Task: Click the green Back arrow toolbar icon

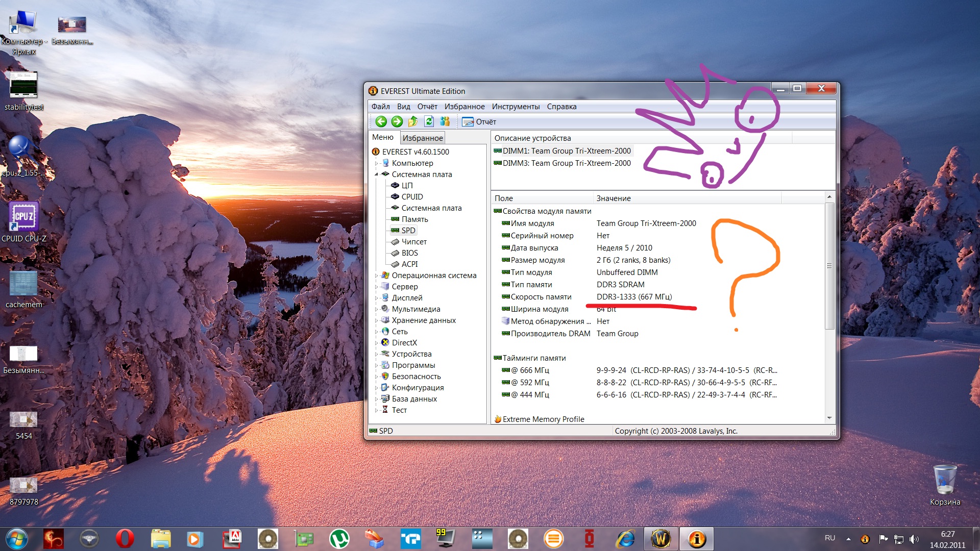Action: pyautogui.click(x=381, y=121)
